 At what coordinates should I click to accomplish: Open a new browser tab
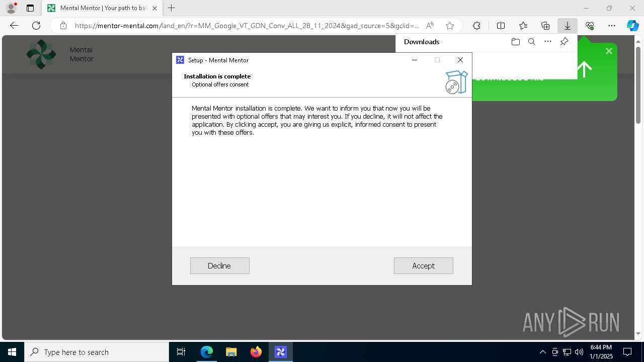[x=172, y=8]
